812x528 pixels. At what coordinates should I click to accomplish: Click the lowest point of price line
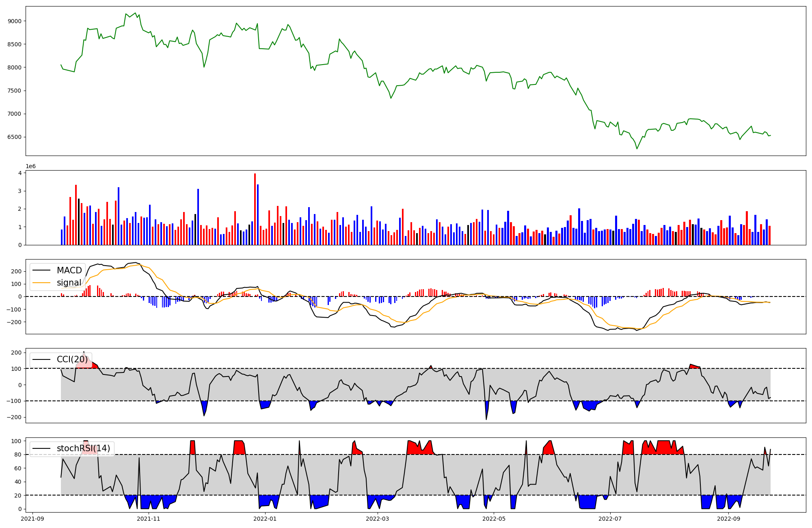click(637, 149)
